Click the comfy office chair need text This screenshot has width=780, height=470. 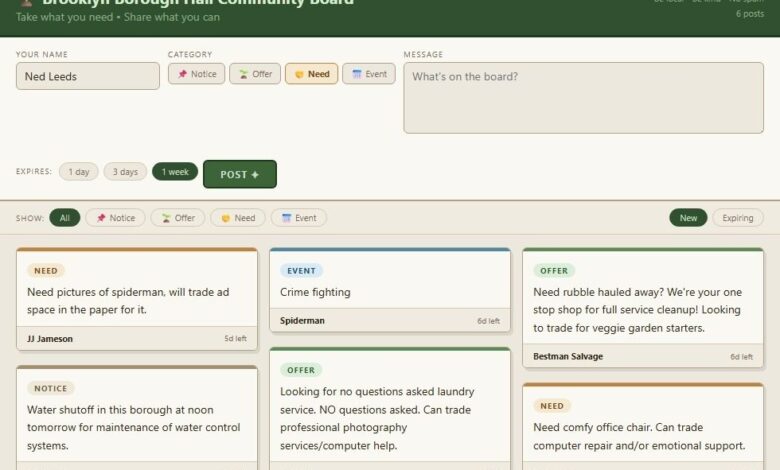pos(639,436)
